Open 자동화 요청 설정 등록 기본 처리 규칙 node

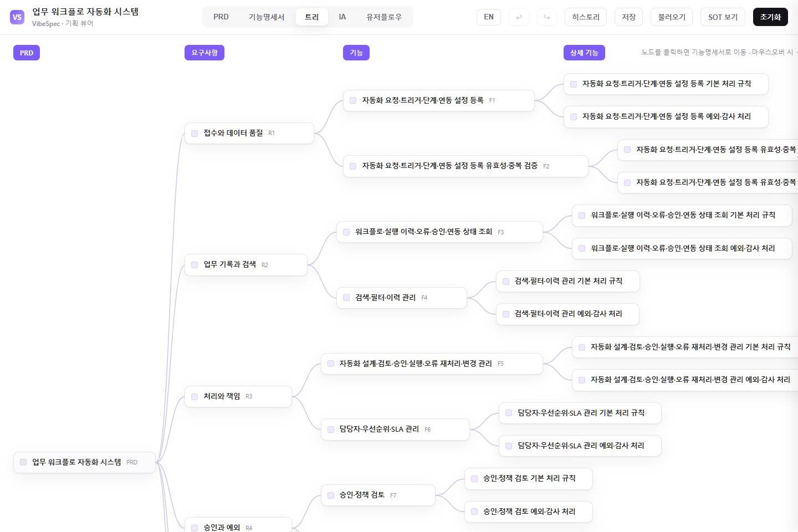click(x=666, y=84)
